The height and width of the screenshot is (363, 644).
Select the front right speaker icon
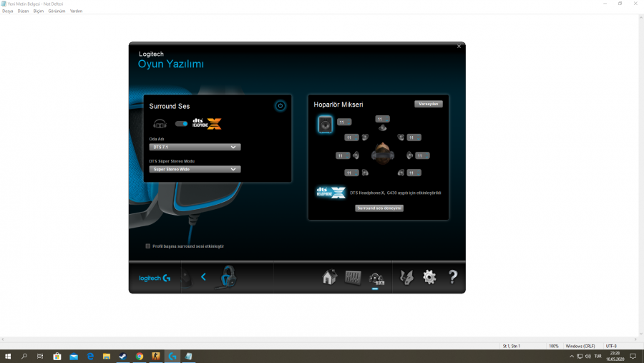[401, 137]
